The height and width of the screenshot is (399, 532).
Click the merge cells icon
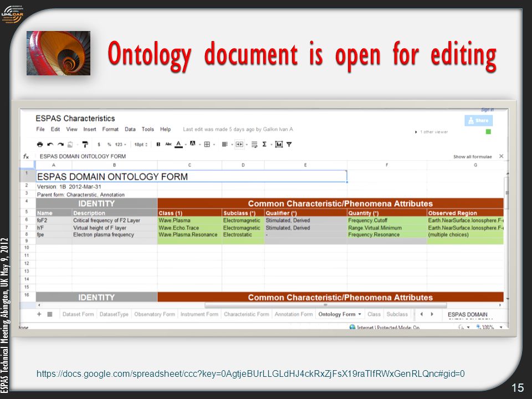pos(239,145)
